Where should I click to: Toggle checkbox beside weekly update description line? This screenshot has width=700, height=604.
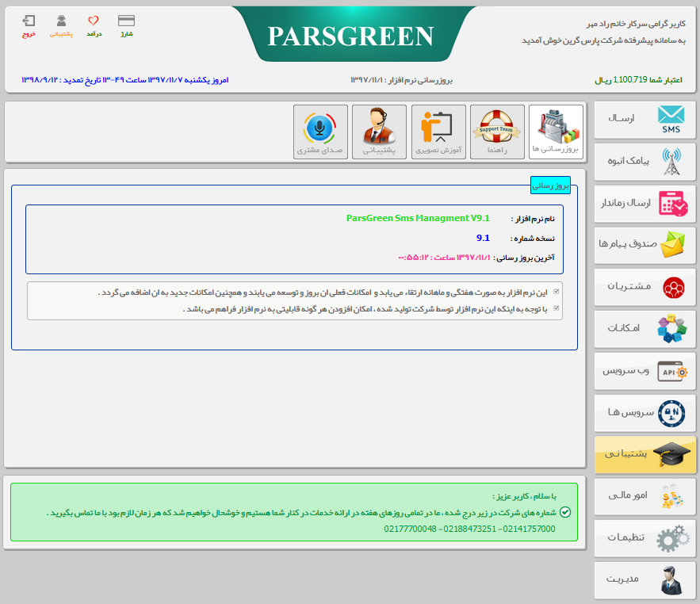[557, 292]
